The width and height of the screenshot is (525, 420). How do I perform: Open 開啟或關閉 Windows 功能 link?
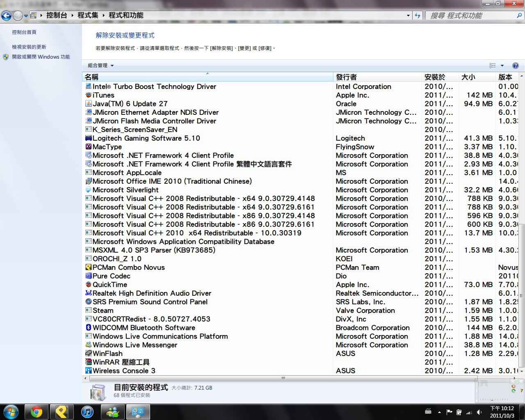tap(41, 57)
